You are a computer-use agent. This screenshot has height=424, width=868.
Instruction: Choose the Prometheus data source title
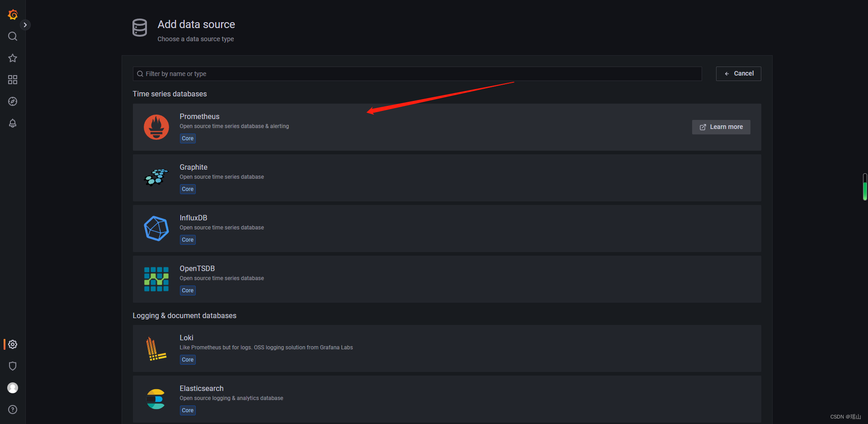point(199,117)
